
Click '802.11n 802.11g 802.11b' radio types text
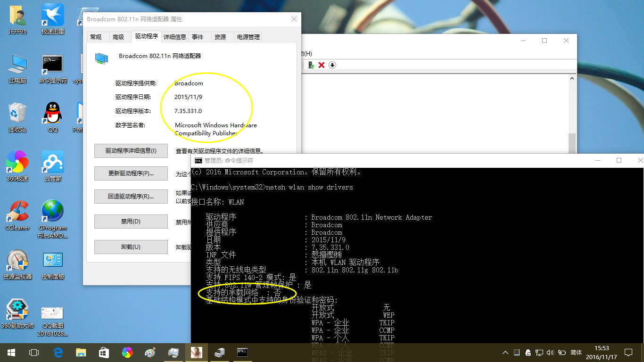coord(355,270)
